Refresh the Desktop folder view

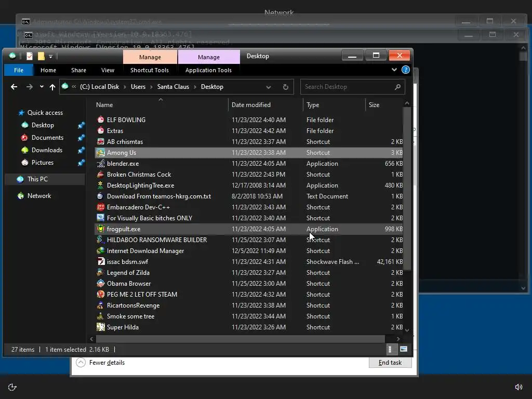(x=286, y=87)
